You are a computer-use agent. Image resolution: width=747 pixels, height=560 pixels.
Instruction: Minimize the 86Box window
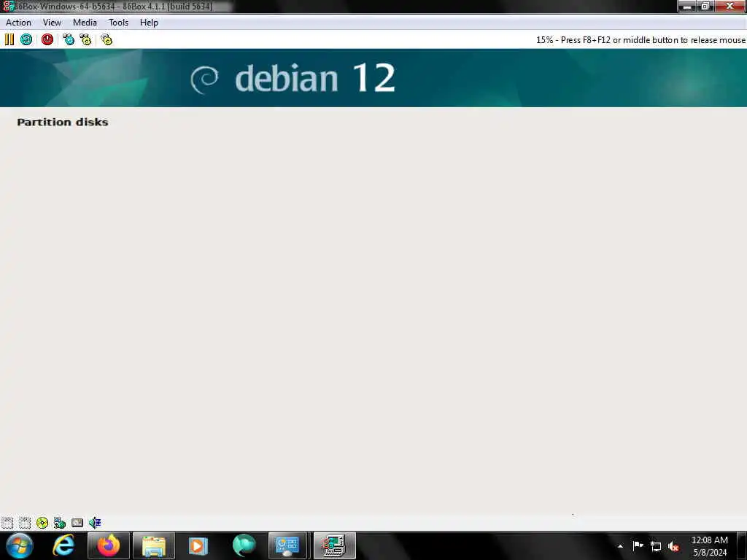point(687,6)
